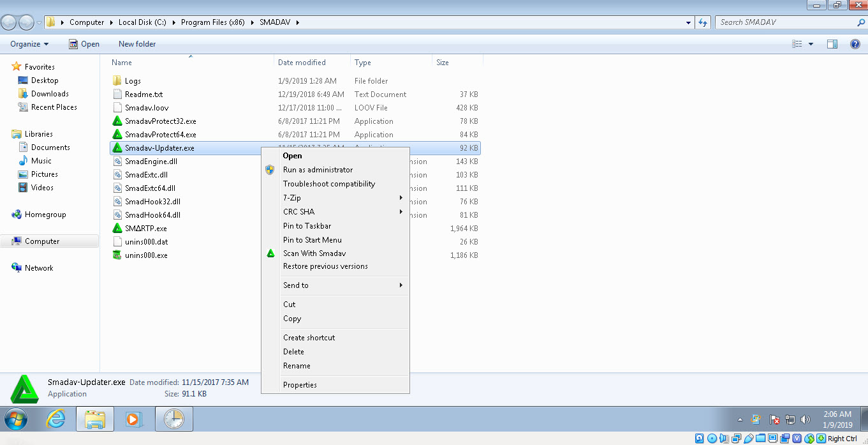This screenshot has width=868, height=445.
Task: Click the Smadav icon beside Scan With Smadav
Action: click(270, 253)
